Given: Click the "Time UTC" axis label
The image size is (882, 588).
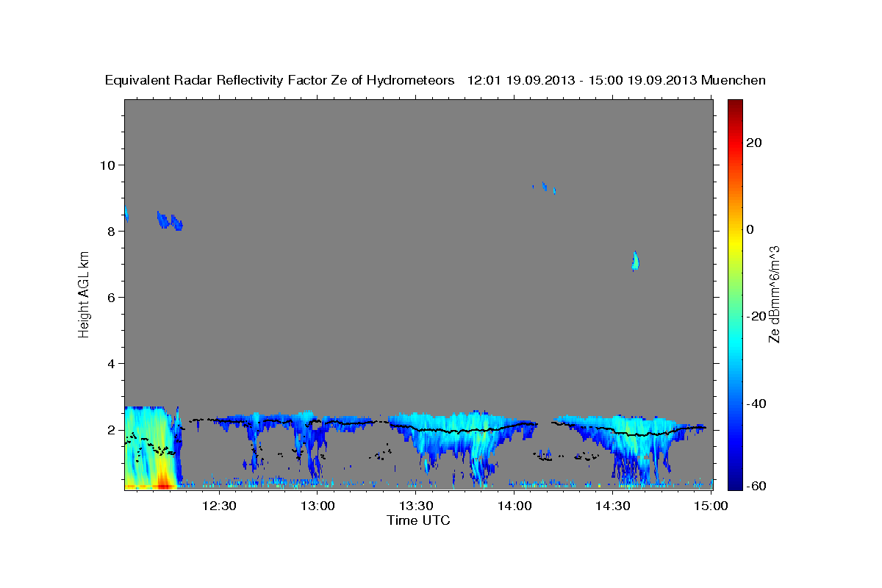Looking at the screenshot, I should pyautogui.click(x=418, y=520).
